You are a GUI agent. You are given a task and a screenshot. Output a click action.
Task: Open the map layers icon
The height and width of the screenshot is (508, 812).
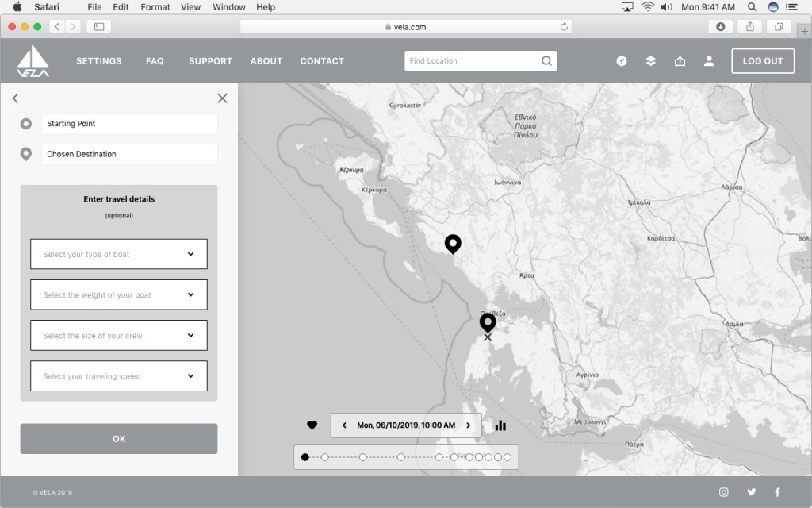click(x=650, y=61)
